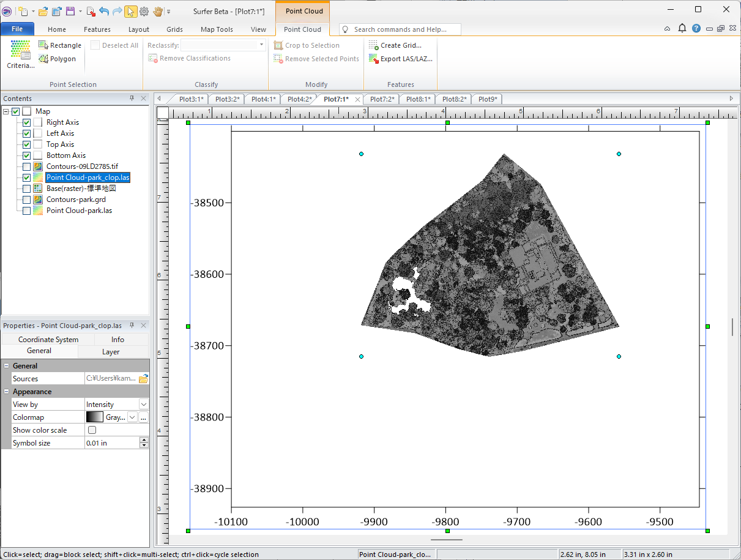Click the Sources browse folder icon
The width and height of the screenshot is (741, 560).
coord(143,379)
